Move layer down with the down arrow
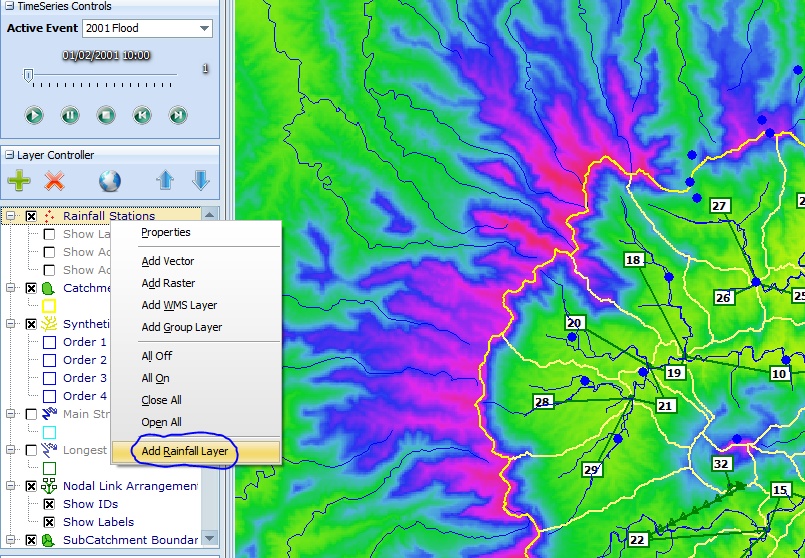 (x=200, y=181)
